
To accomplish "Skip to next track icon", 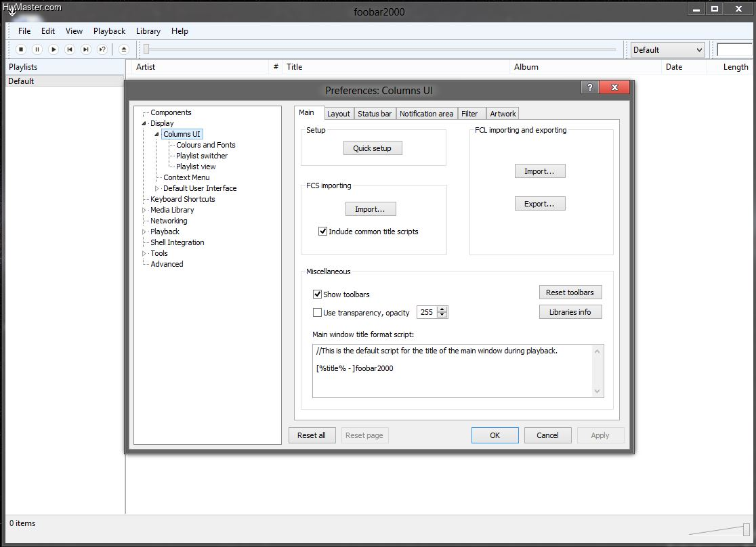I will coord(86,49).
